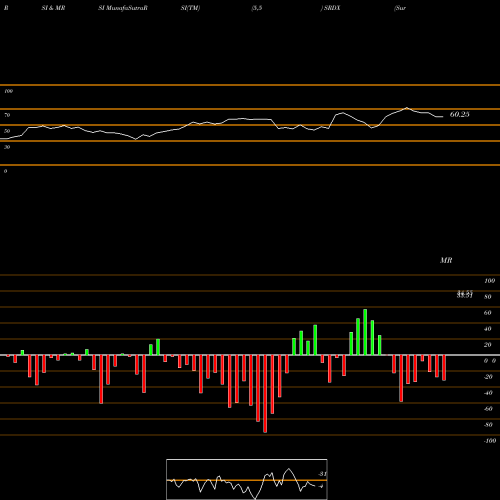Click the 60 label on the MR axis
Screen dimensions: 500x500
(x=487, y=313)
